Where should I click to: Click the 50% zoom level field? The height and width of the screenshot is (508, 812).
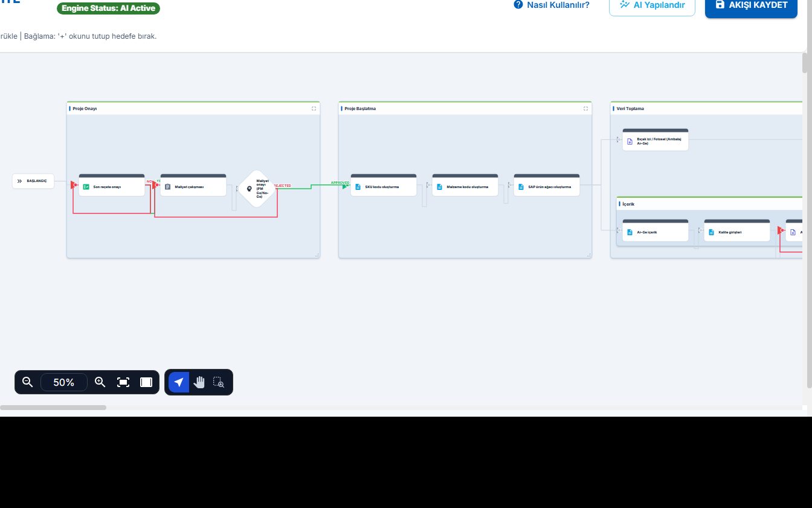[x=64, y=382]
